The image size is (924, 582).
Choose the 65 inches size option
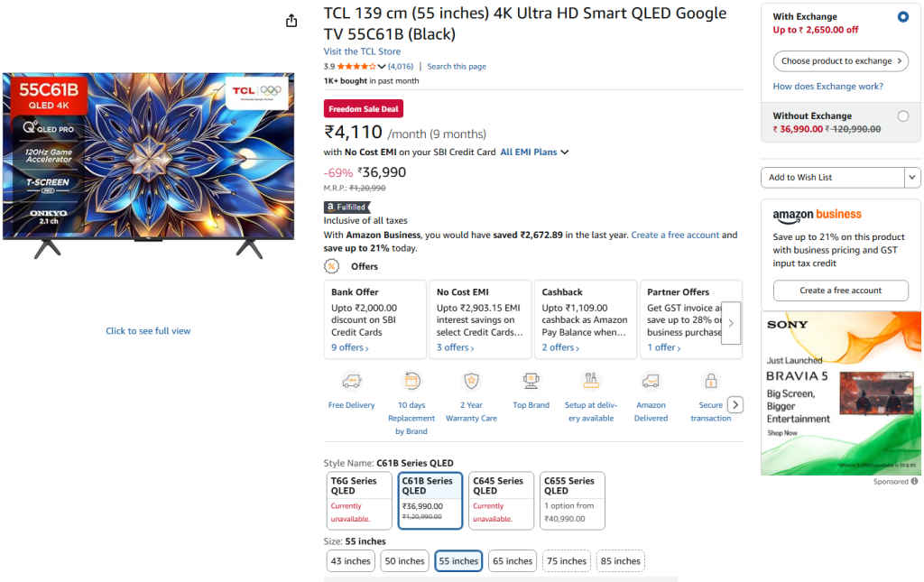pyautogui.click(x=513, y=561)
